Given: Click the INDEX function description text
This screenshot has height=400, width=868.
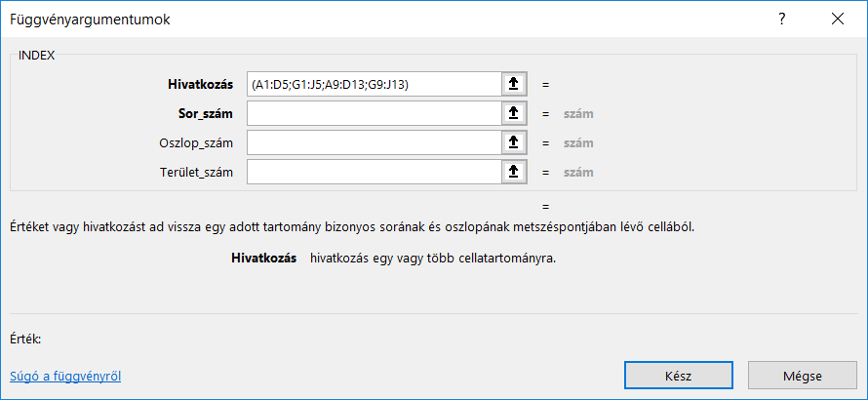Looking at the screenshot, I should point(352,226).
